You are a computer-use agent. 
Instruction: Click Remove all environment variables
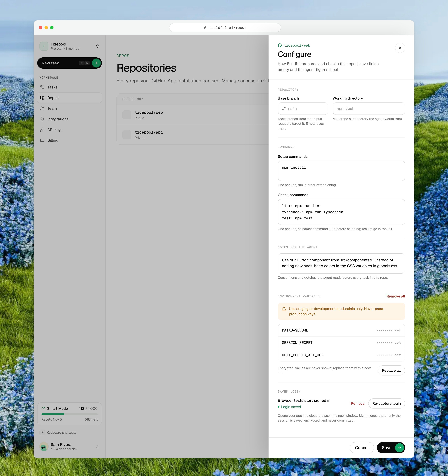[x=396, y=296]
